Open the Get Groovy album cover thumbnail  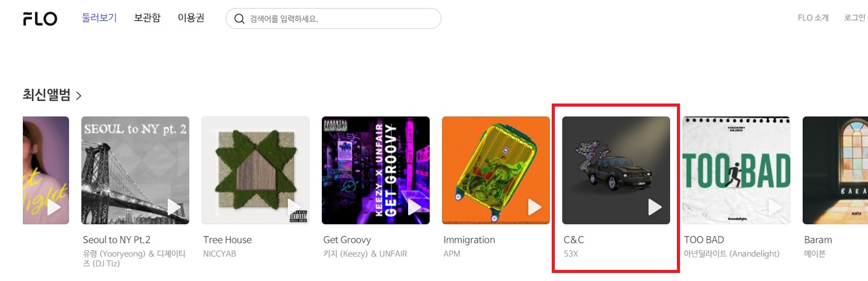click(375, 170)
